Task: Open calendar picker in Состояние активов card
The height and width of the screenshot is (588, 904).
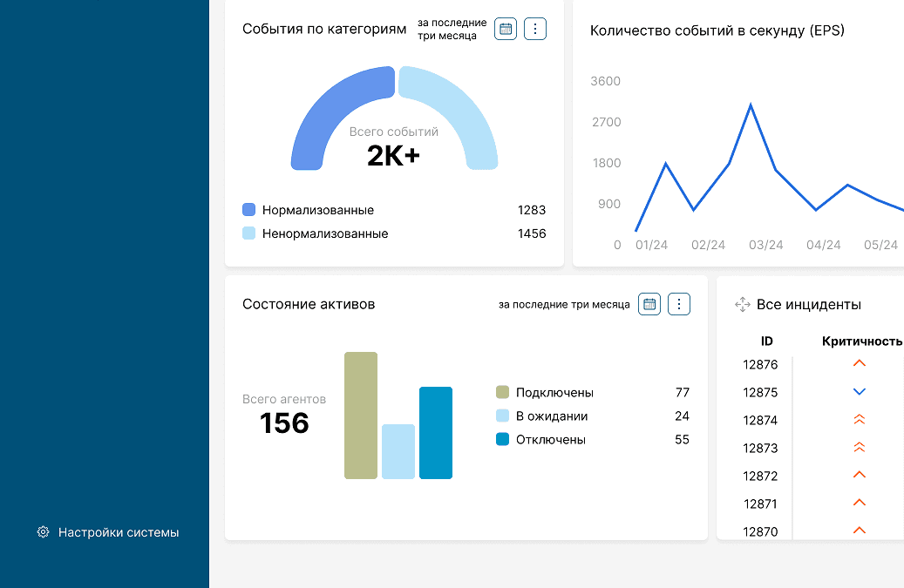Action: [649, 304]
